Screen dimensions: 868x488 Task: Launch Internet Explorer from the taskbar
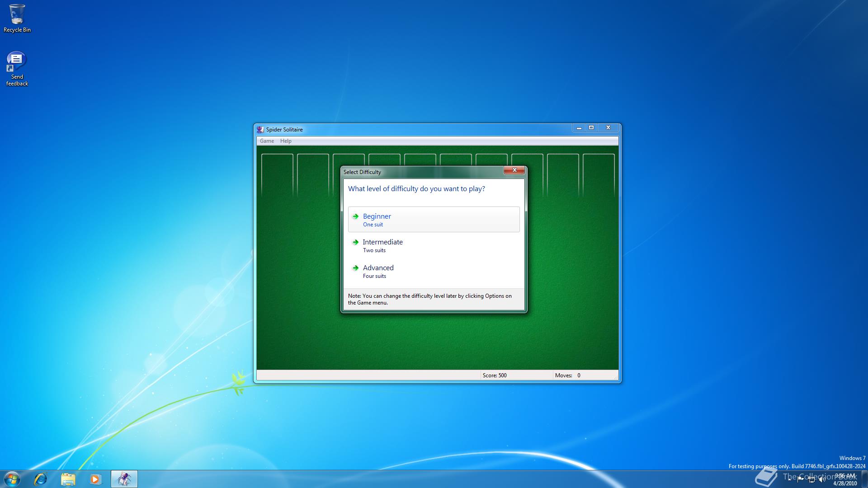[x=41, y=479]
